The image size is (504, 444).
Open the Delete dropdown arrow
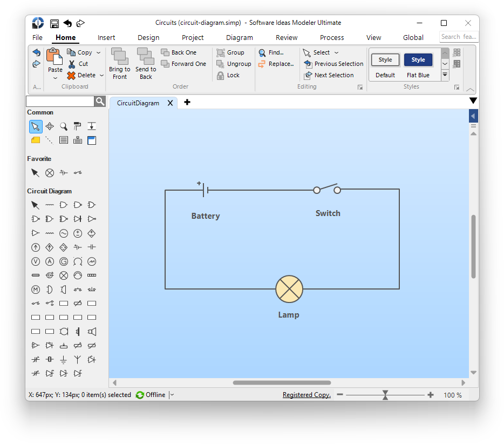point(101,76)
